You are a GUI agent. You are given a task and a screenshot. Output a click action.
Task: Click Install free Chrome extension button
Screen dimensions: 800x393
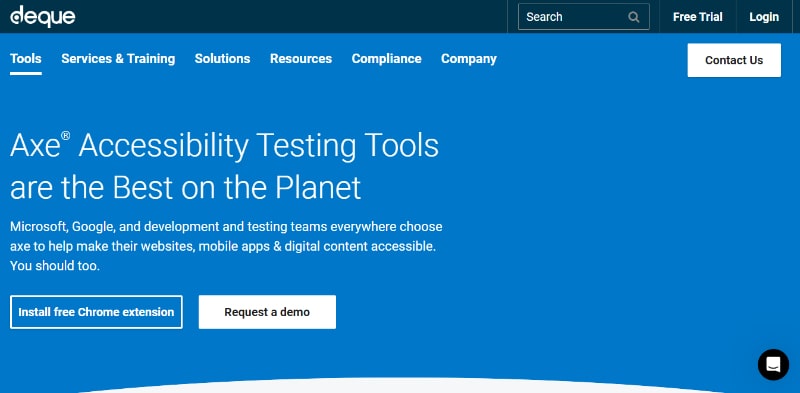coord(96,312)
